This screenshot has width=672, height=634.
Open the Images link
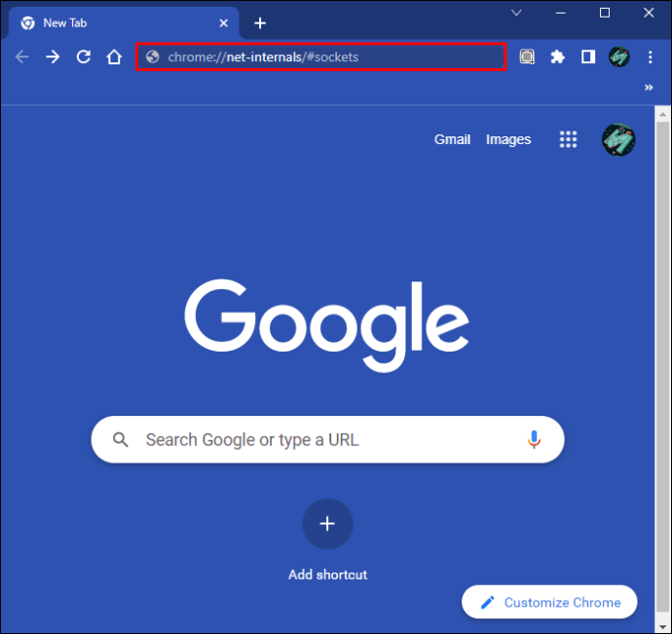point(508,139)
